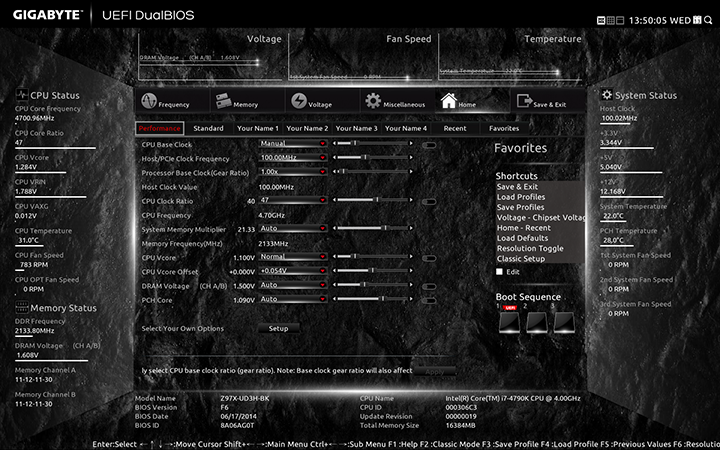Toggle switch beside CPU Base Clock slider
The height and width of the screenshot is (450, 720).
(429, 144)
